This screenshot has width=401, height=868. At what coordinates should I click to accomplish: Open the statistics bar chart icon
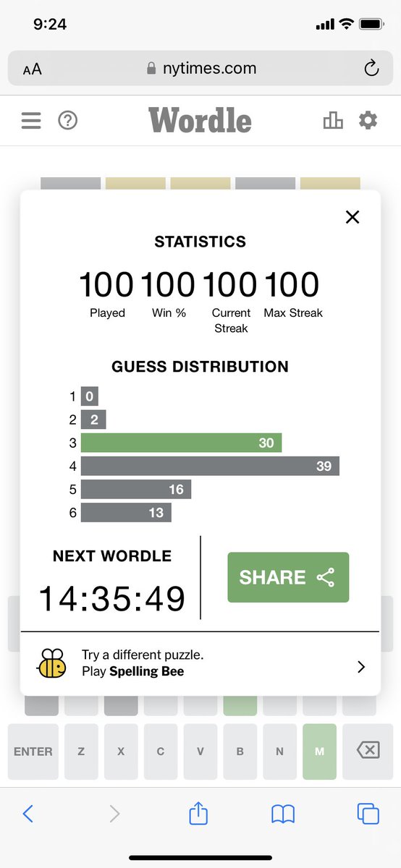(x=333, y=120)
